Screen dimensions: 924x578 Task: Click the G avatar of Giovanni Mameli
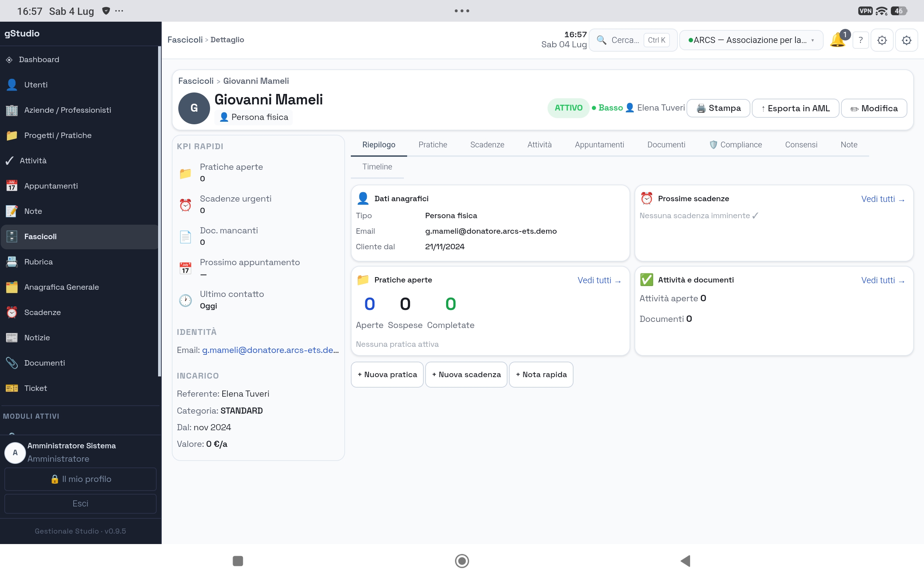click(x=194, y=108)
